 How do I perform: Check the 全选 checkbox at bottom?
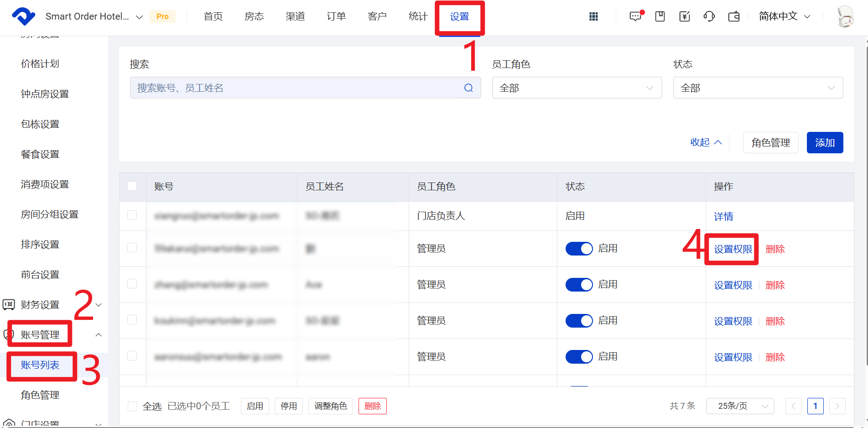point(133,406)
